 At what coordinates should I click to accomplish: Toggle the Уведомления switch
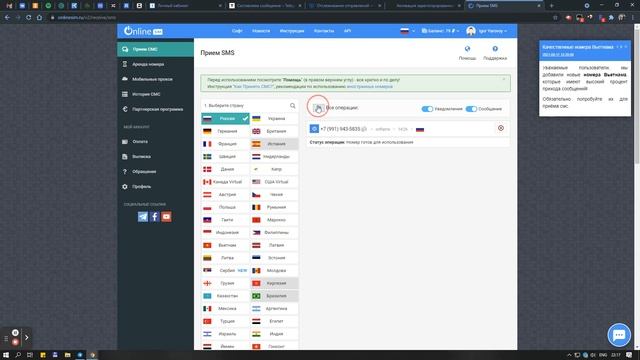(427, 109)
